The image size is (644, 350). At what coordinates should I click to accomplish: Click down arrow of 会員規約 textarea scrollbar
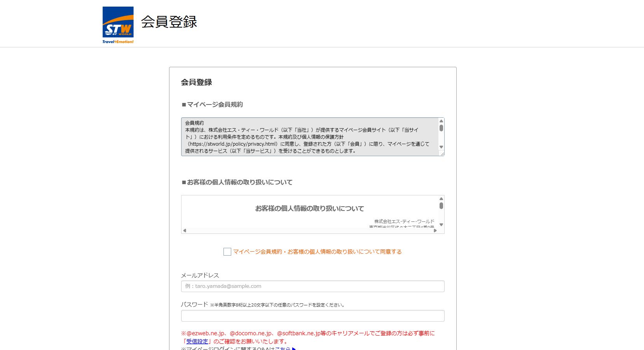(441, 147)
